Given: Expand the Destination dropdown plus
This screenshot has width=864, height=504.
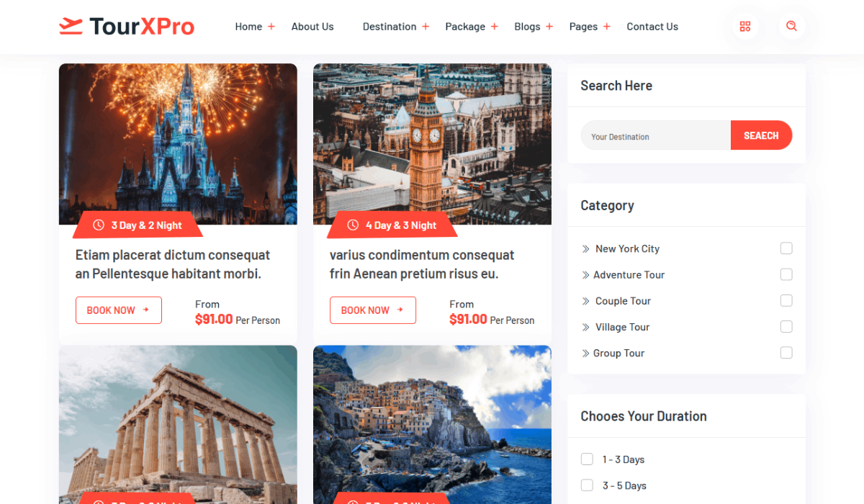Looking at the screenshot, I should coord(426,27).
